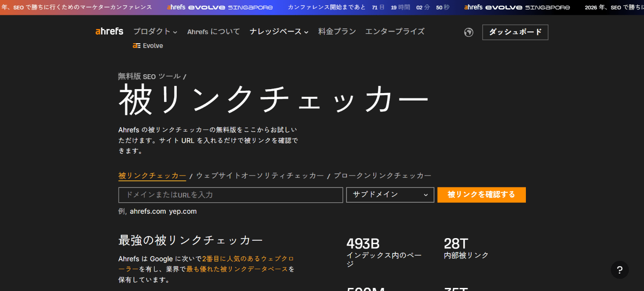Open the Ahrefs について menu item
This screenshot has width=644, height=291.
coord(213,31)
